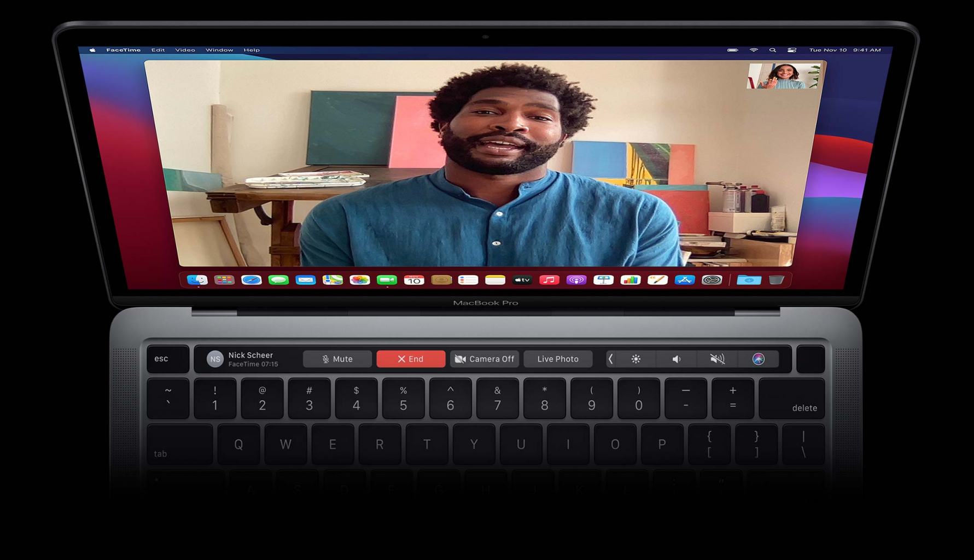Screen dimensions: 974x560
Task: Open System Preferences in the dock
Action: coord(711,280)
